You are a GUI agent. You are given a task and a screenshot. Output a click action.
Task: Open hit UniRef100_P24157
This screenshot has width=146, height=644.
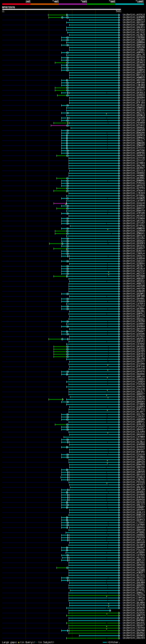(134, 427)
